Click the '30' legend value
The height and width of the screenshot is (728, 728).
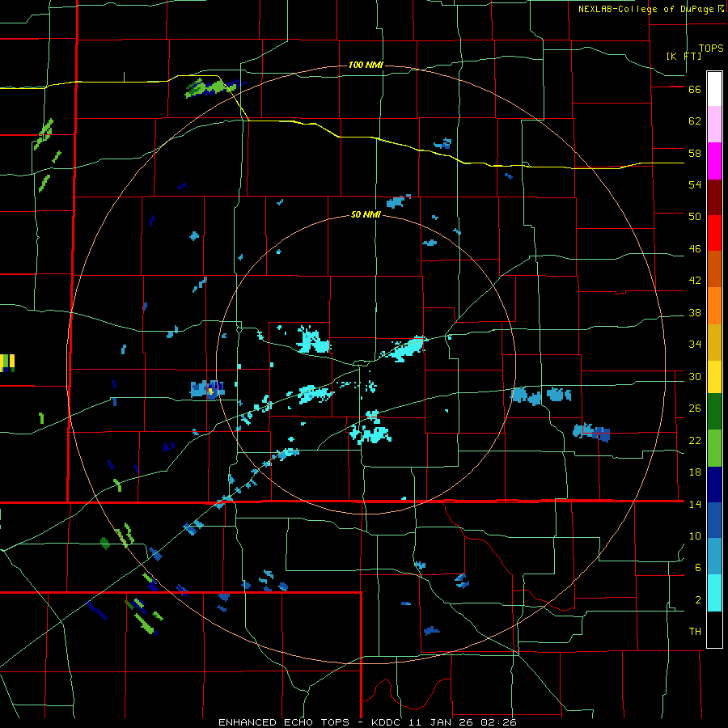point(695,376)
